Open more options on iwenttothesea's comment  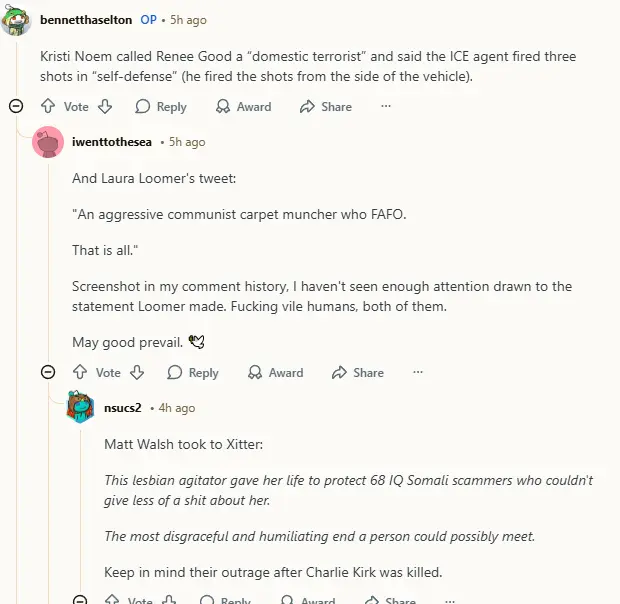pyautogui.click(x=418, y=372)
